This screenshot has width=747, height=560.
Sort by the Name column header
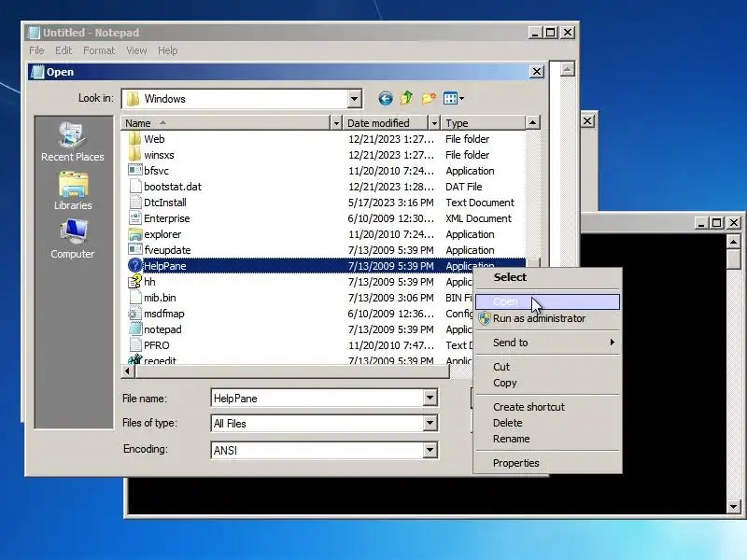(x=225, y=123)
